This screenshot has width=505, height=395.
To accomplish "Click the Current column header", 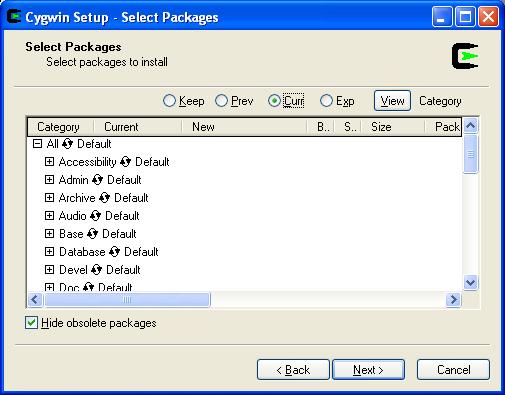I will point(137,127).
